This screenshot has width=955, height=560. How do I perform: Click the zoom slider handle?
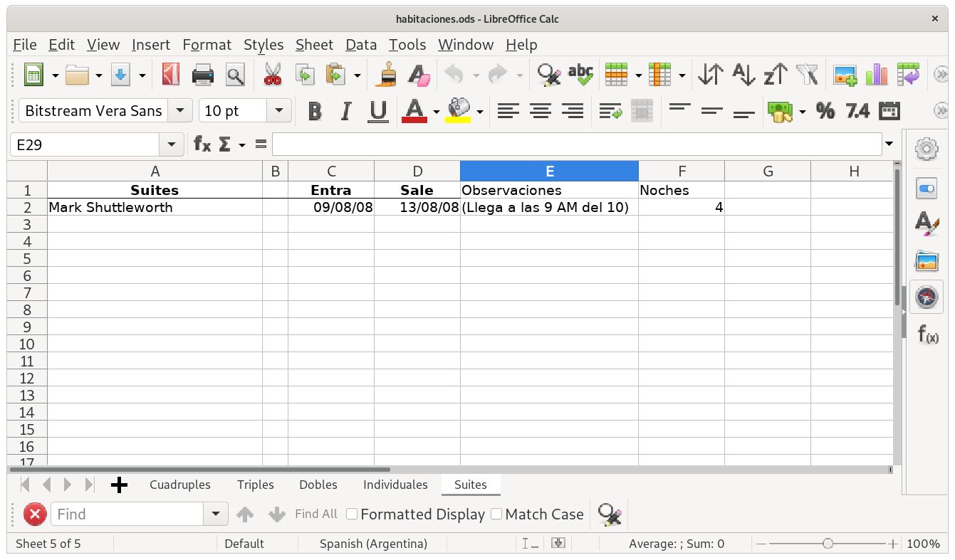(x=828, y=544)
